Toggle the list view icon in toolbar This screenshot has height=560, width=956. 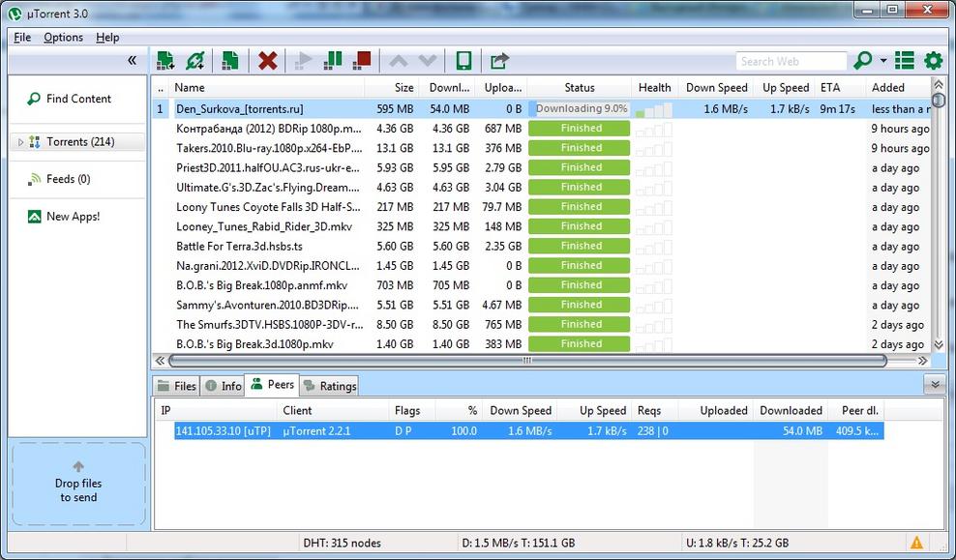(904, 60)
